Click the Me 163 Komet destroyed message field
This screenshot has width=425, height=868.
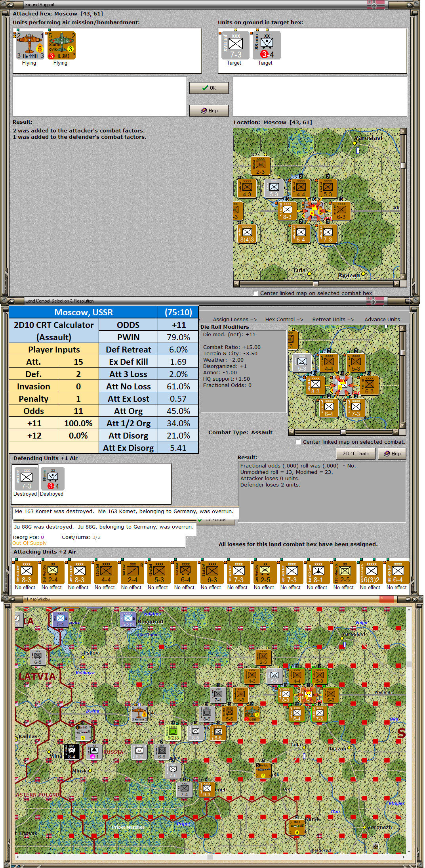124,512
